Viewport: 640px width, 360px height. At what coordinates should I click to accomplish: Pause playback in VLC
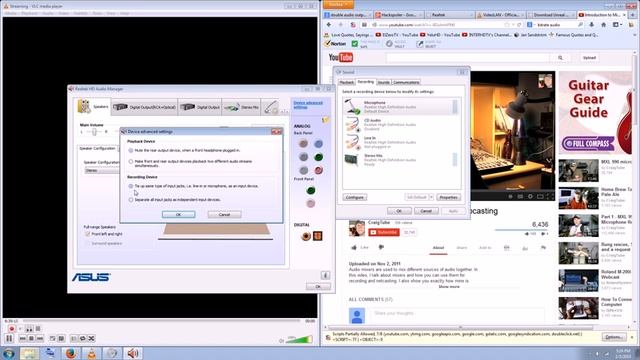(9, 338)
